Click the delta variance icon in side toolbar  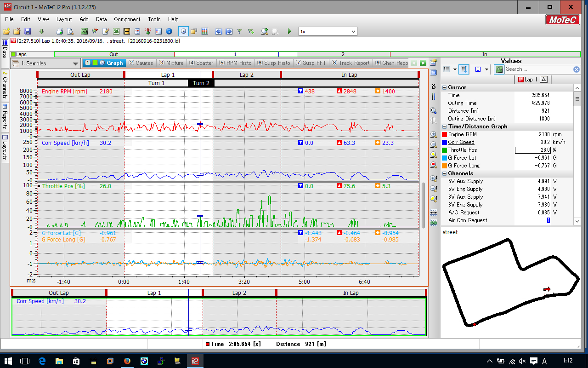pyautogui.click(x=434, y=86)
